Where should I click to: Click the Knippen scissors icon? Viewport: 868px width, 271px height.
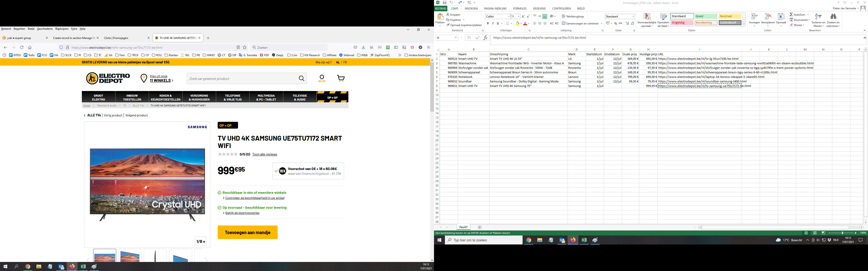[448, 15]
